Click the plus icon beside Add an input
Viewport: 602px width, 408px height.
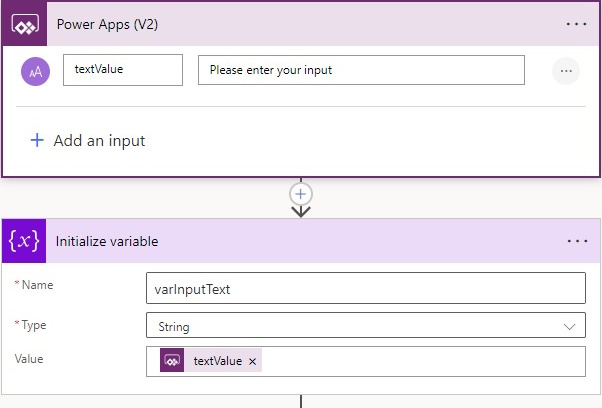[37, 140]
